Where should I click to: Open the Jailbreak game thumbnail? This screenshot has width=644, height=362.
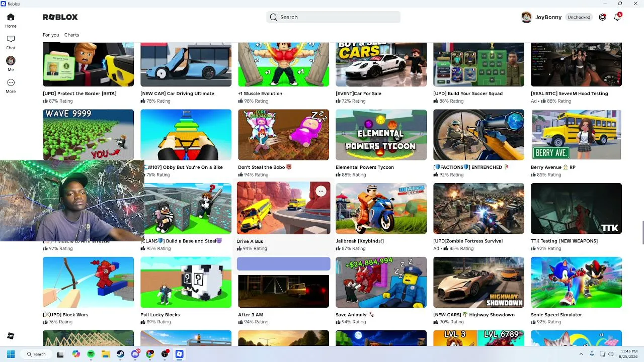pos(381,209)
